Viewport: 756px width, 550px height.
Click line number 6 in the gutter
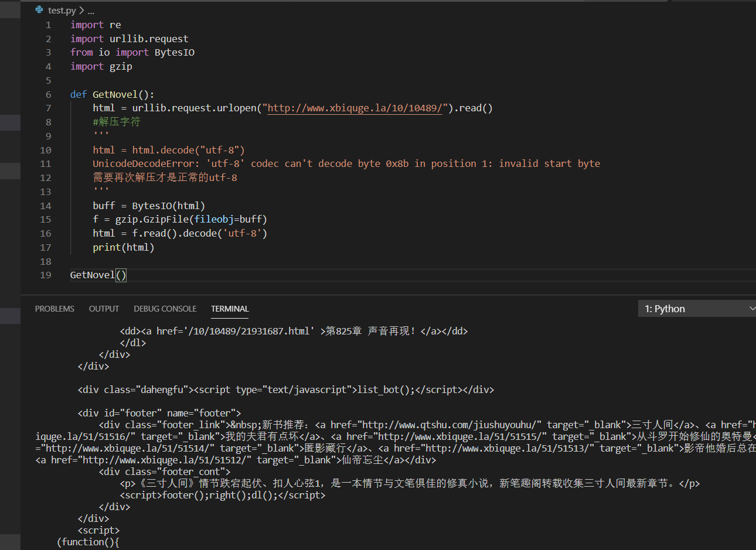48,94
